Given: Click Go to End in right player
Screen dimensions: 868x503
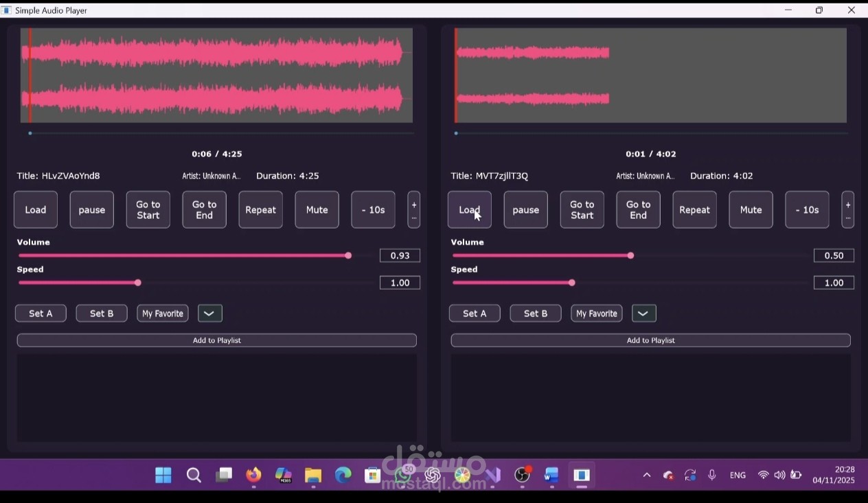Looking at the screenshot, I should [x=639, y=210].
